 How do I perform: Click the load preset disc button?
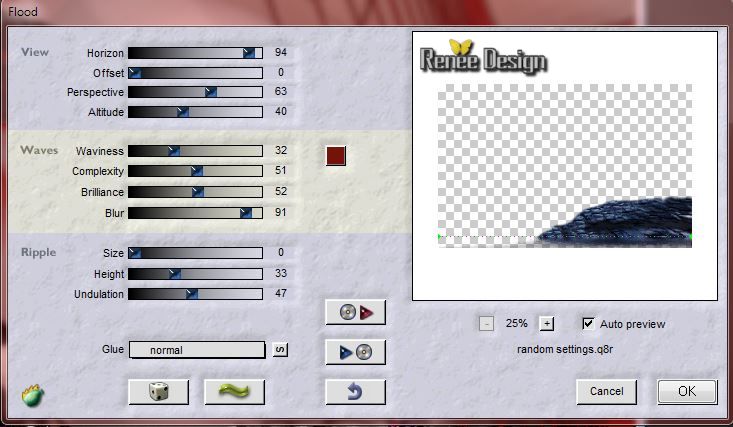(x=355, y=312)
